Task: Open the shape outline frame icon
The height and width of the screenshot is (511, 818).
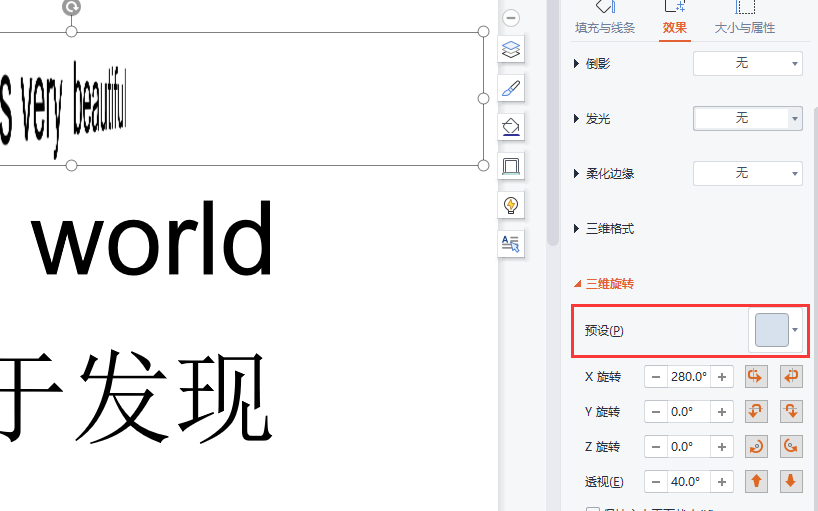Action: 511,166
